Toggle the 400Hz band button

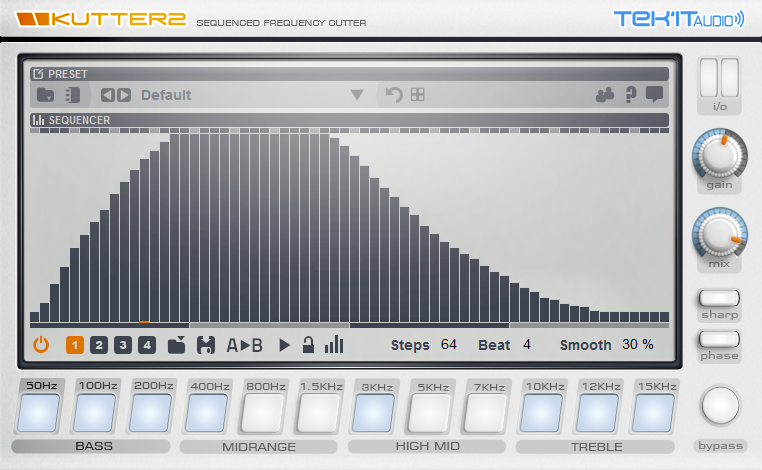click(207, 412)
